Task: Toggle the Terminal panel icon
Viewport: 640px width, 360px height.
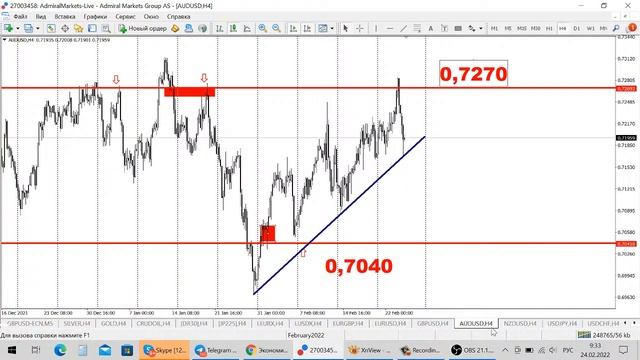Action: (x=92, y=28)
